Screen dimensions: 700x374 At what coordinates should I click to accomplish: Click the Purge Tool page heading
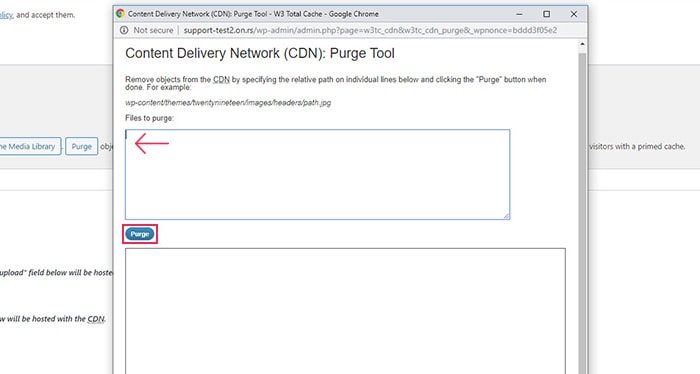pos(260,53)
